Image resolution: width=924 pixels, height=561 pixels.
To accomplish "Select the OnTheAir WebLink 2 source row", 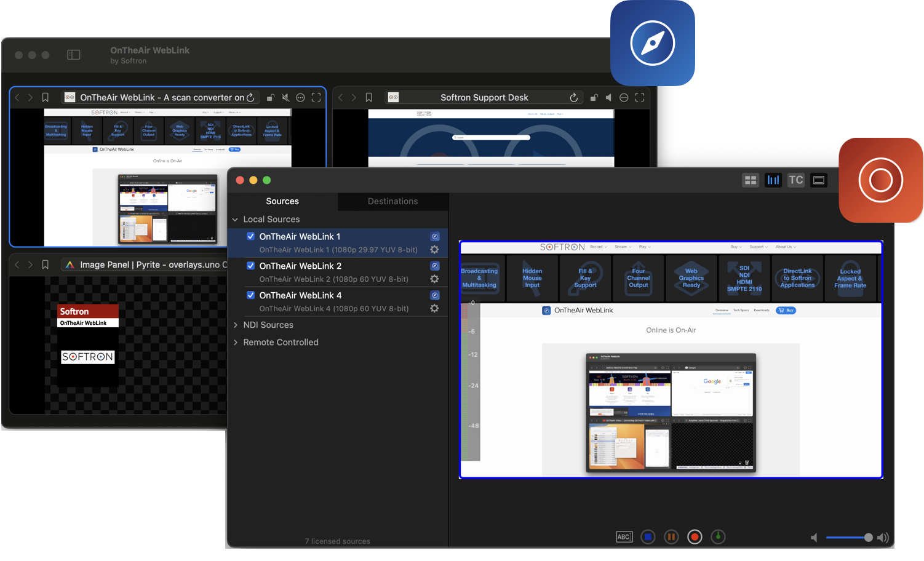I will (x=338, y=273).
